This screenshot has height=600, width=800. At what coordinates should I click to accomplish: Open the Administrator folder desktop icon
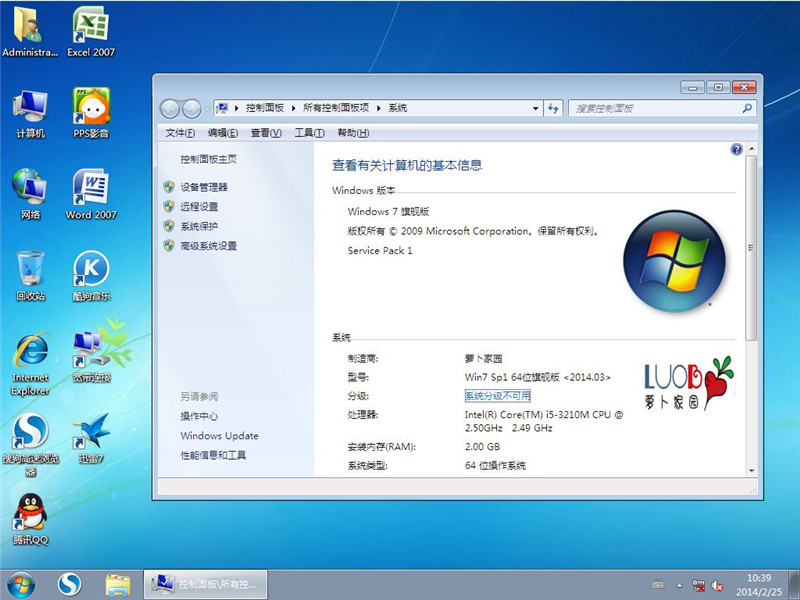(x=30, y=32)
